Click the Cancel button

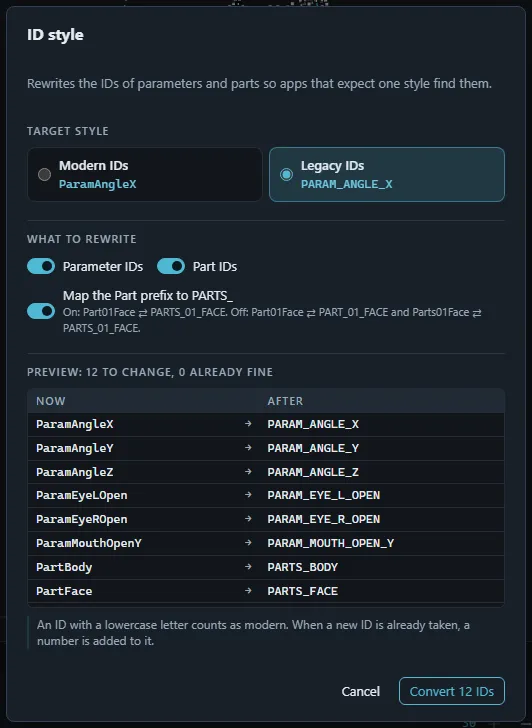coord(361,691)
